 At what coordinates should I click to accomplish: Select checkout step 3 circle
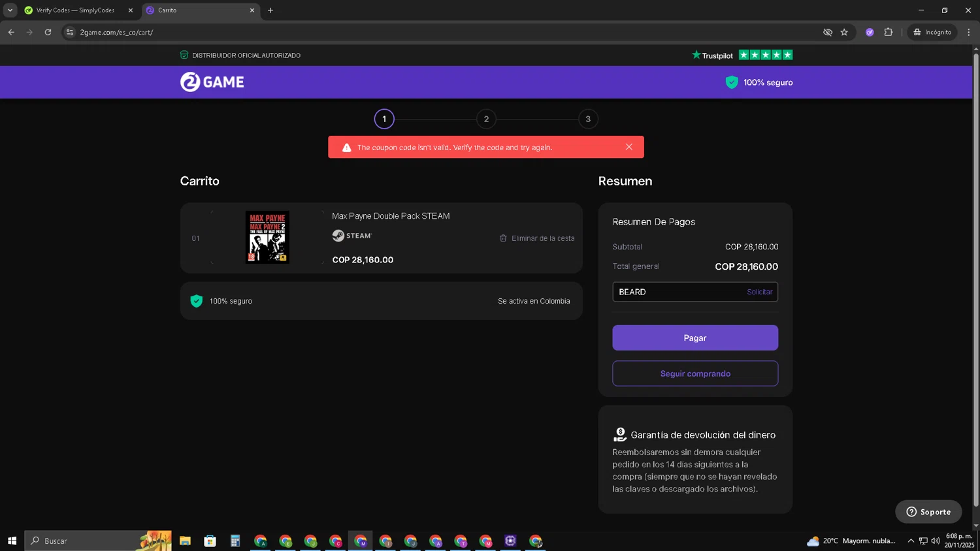point(588,119)
